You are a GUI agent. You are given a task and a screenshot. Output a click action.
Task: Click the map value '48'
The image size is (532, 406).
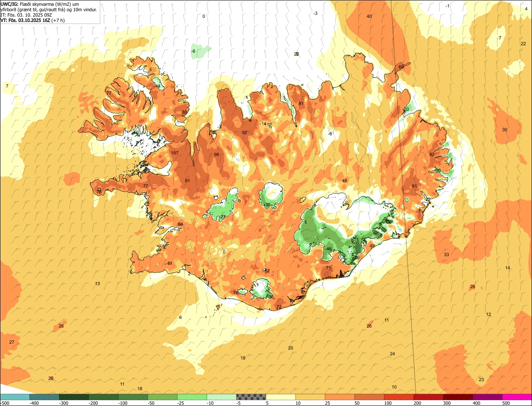[345, 181]
